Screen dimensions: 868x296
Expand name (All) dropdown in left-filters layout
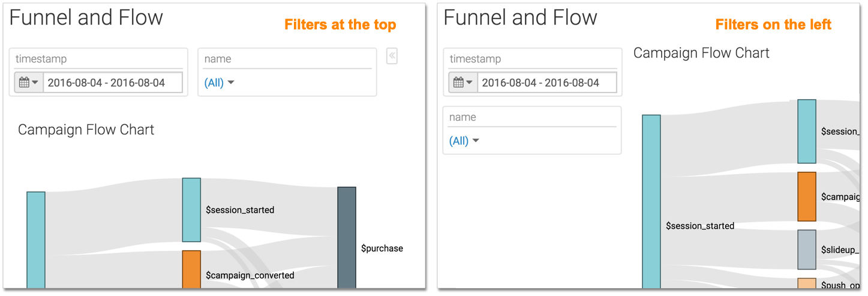464,141
